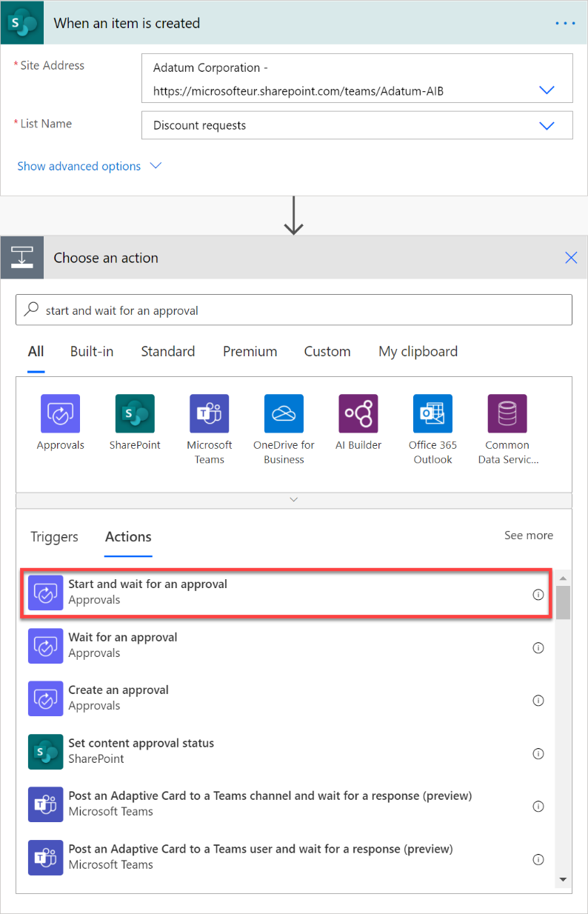This screenshot has height=914, width=588.
Task: Switch to the All tab
Action: tap(36, 352)
